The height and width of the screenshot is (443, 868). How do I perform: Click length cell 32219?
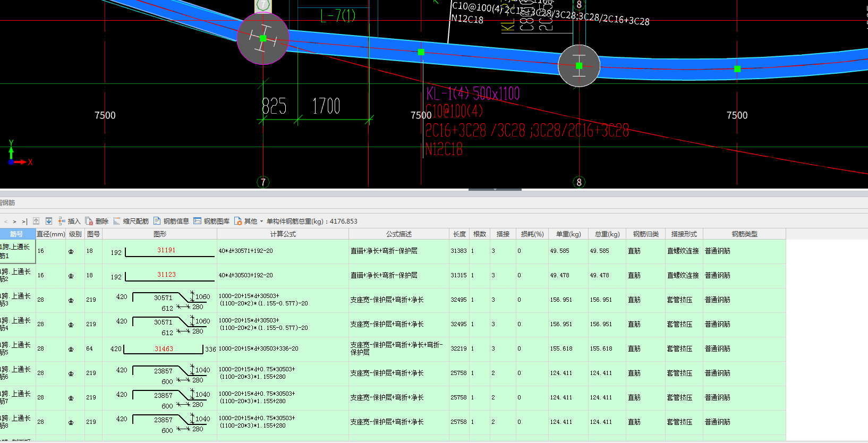coord(459,348)
